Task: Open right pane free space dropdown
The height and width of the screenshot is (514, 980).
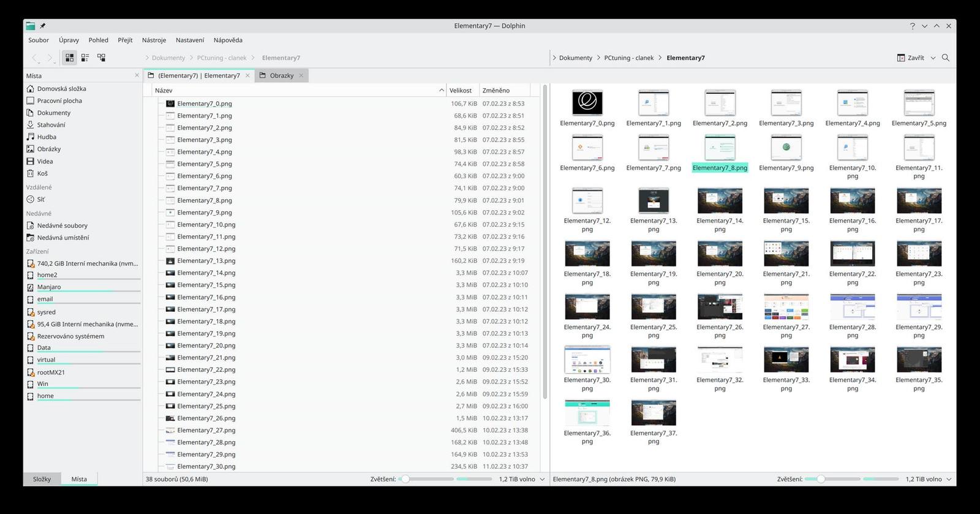Action: [949, 479]
